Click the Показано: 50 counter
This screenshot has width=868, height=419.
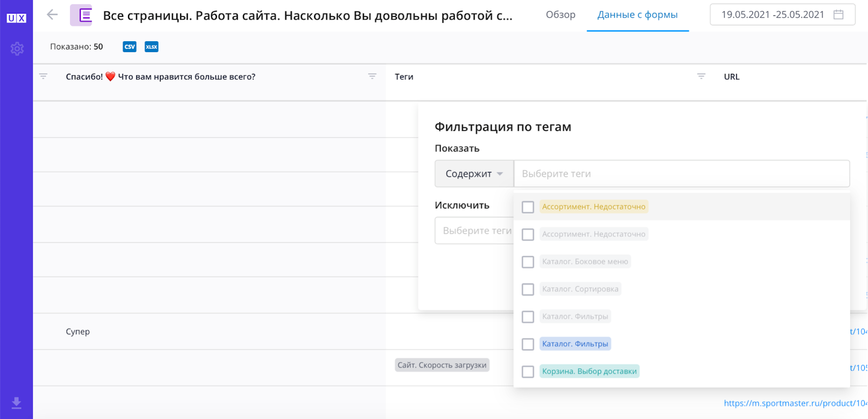[x=76, y=47]
